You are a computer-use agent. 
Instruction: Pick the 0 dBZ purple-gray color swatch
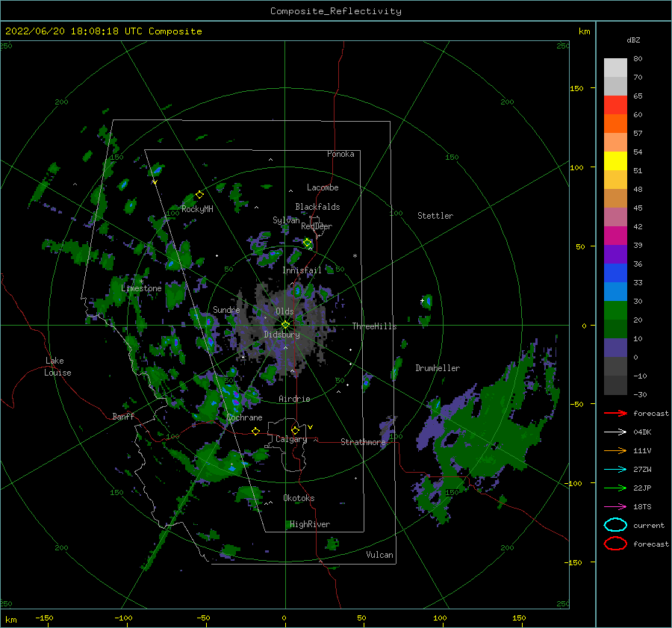pos(615,347)
